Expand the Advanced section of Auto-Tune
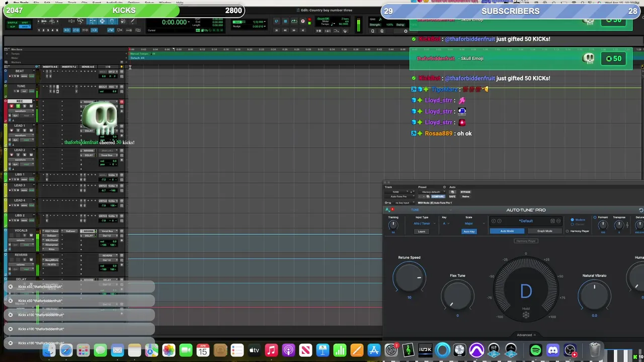 526,335
